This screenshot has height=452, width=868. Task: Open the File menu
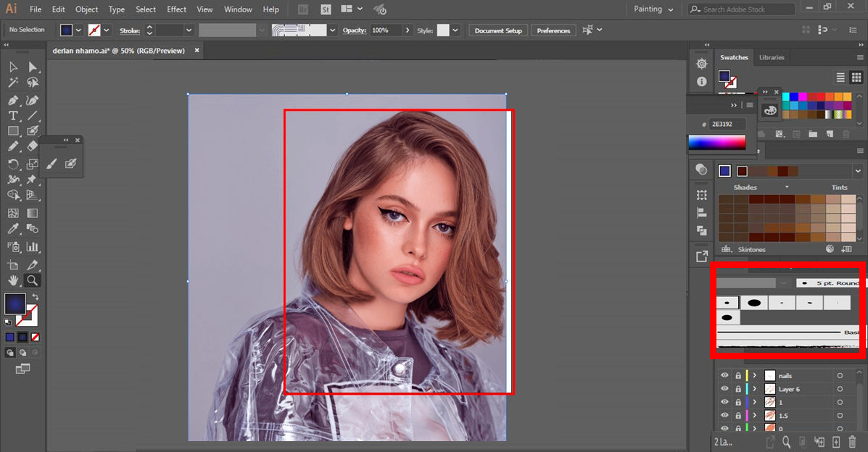click(x=36, y=9)
